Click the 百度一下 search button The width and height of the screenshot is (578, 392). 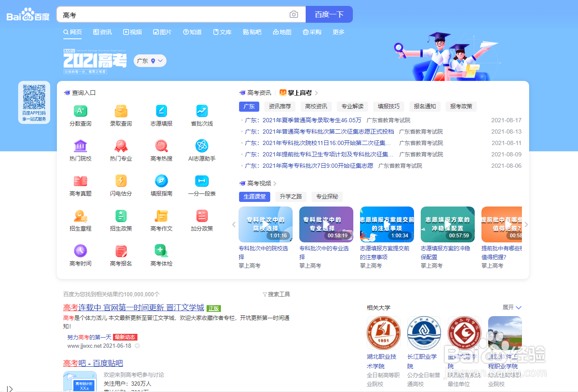point(329,14)
